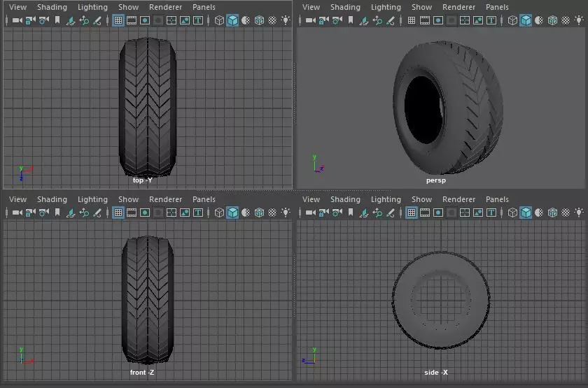Open Panels menu in side -X panel
This screenshot has height=388, width=588.
pyautogui.click(x=497, y=199)
